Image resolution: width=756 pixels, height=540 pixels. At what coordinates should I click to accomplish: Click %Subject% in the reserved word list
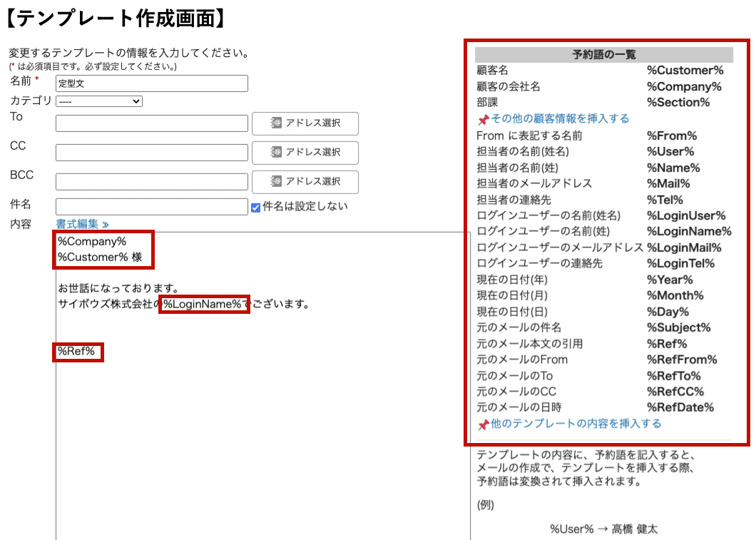click(679, 328)
